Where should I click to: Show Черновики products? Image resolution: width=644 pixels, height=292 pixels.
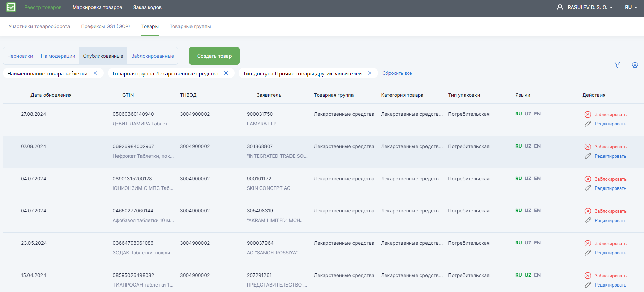pyautogui.click(x=20, y=56)
